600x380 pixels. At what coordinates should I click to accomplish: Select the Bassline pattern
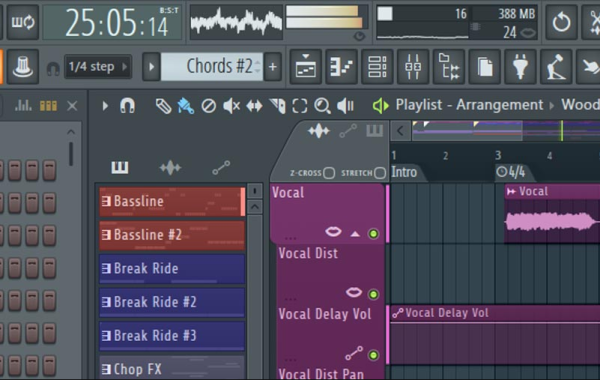click(x=172, y=201)
